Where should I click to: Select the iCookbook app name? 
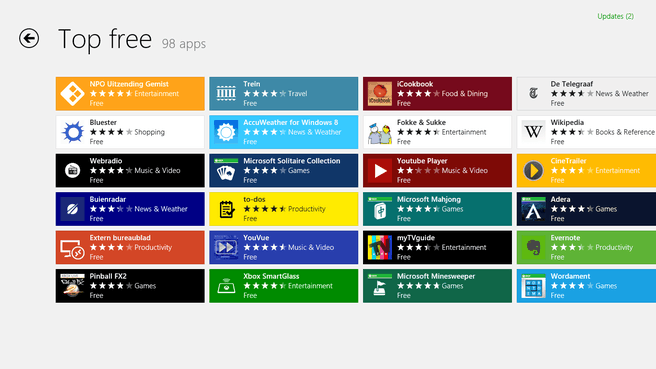coord(415,84)
